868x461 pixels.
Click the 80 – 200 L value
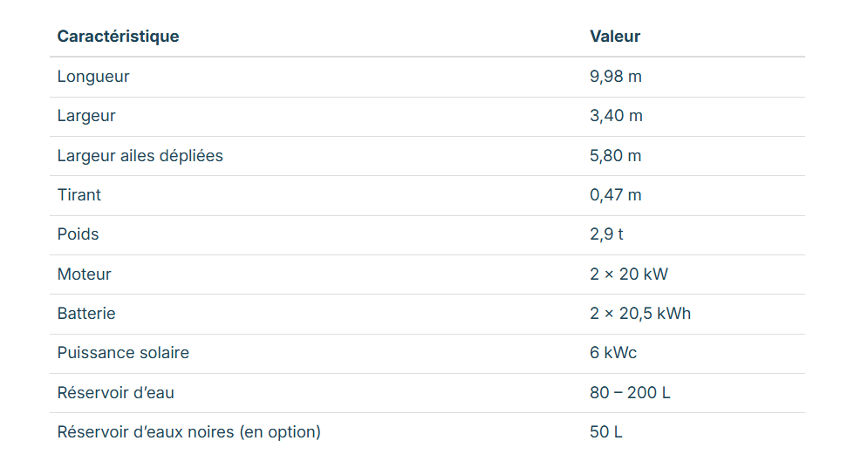click(x=630, y=393)
